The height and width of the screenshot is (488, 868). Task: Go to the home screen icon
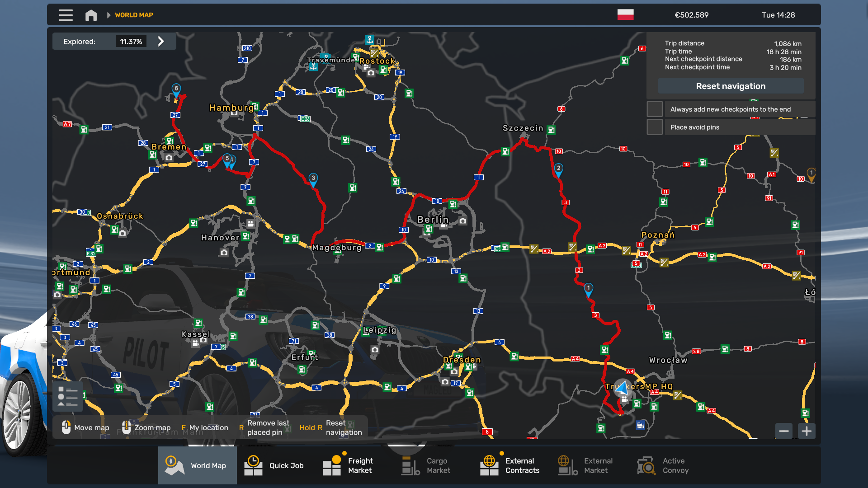click(91, 15)
